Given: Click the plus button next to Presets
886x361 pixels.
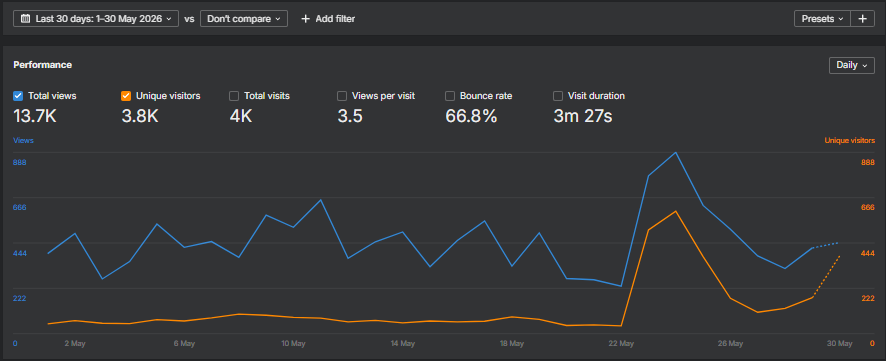Looking at the screenshot, I should click(862, 19).
